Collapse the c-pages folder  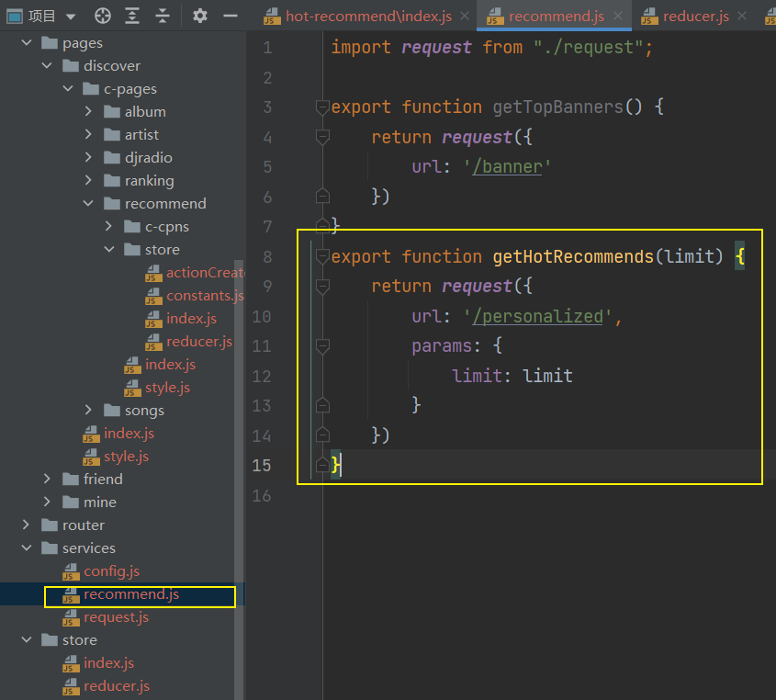point(68,88)
